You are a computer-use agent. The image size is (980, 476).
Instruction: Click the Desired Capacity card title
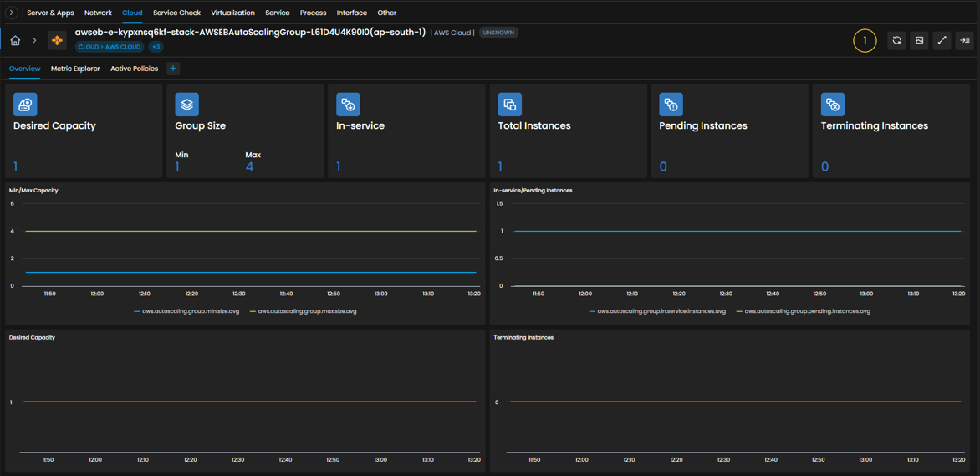click(x=54, y=125)
